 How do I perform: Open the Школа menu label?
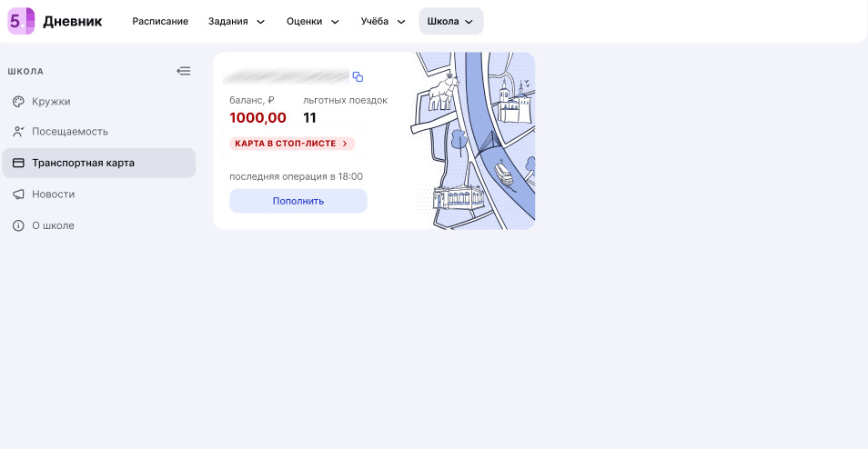pyautogui.click(x=443, y=22)
